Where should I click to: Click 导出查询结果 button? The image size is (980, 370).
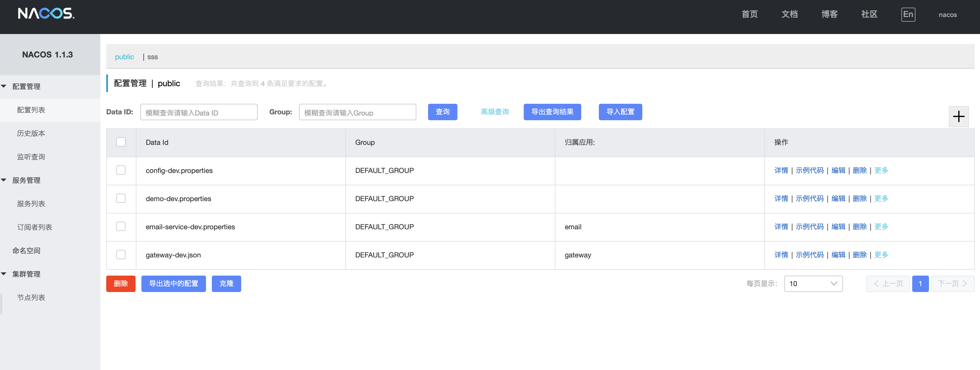(552, 112)
